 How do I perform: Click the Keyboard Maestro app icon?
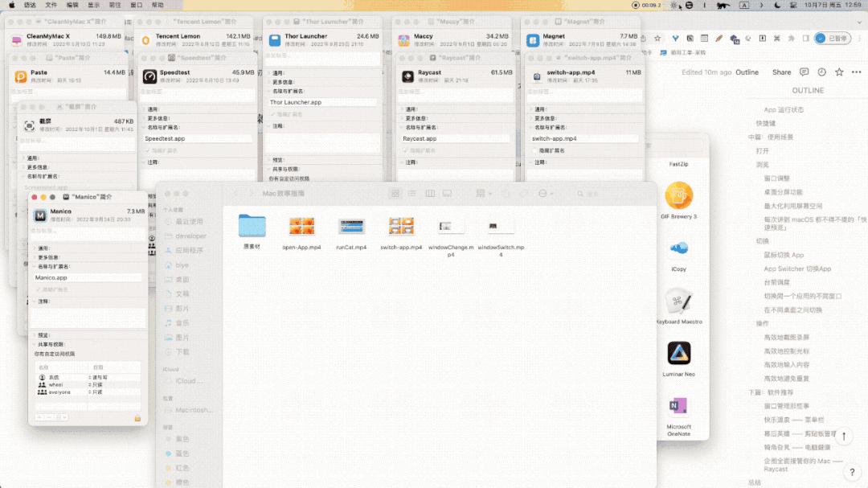(678, 301)
